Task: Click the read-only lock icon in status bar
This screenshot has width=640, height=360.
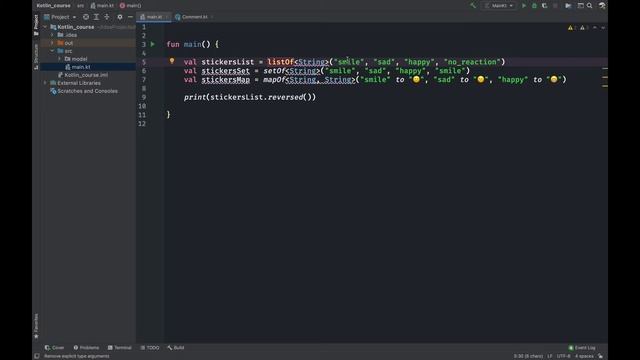Action: 600,356
